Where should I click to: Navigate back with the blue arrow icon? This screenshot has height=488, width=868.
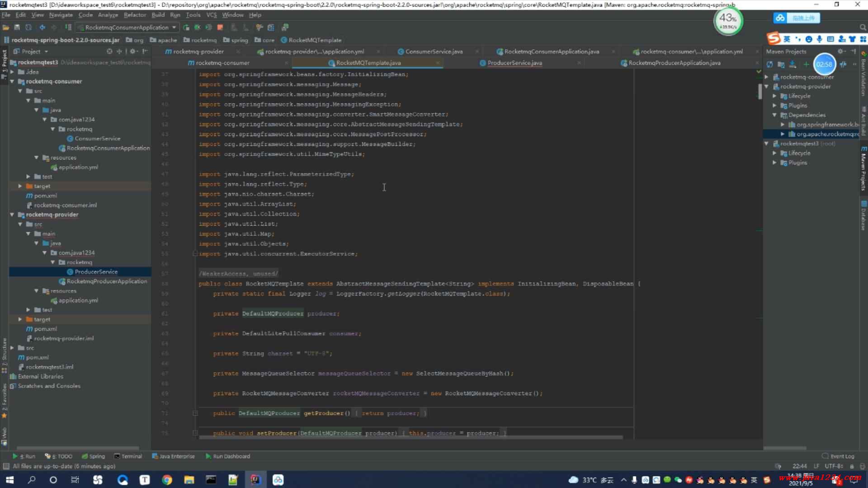(x=42, y=28)
